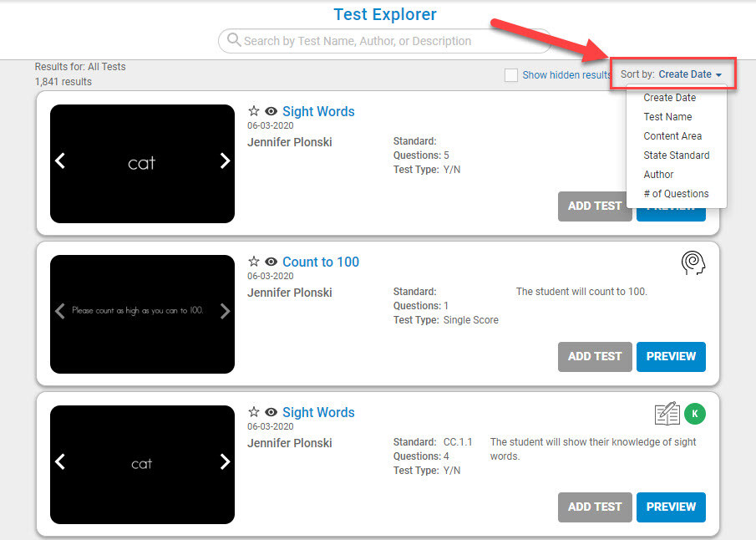Sort by State Standard
Image resolution: width=756 pixels, height=540 pixels.
(x=677, y=155)
